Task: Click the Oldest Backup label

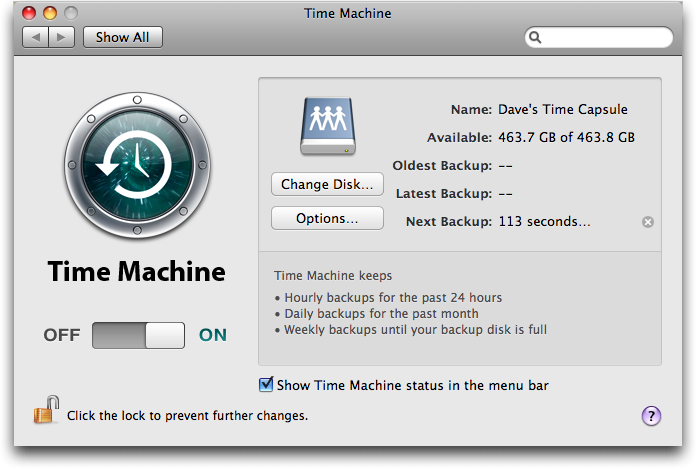Action: pos(442,166)
